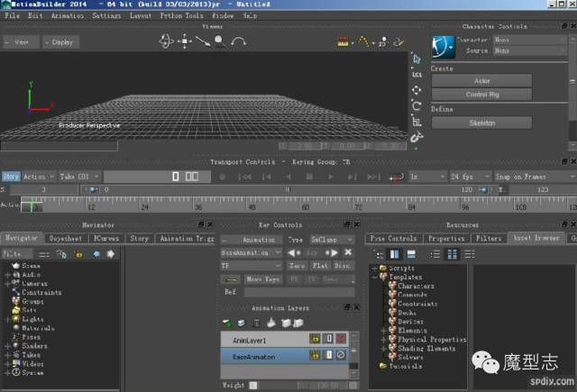Toggle solo on BaseAnimation layer
Screen dimensions: 577x392
tap(328, 355)
